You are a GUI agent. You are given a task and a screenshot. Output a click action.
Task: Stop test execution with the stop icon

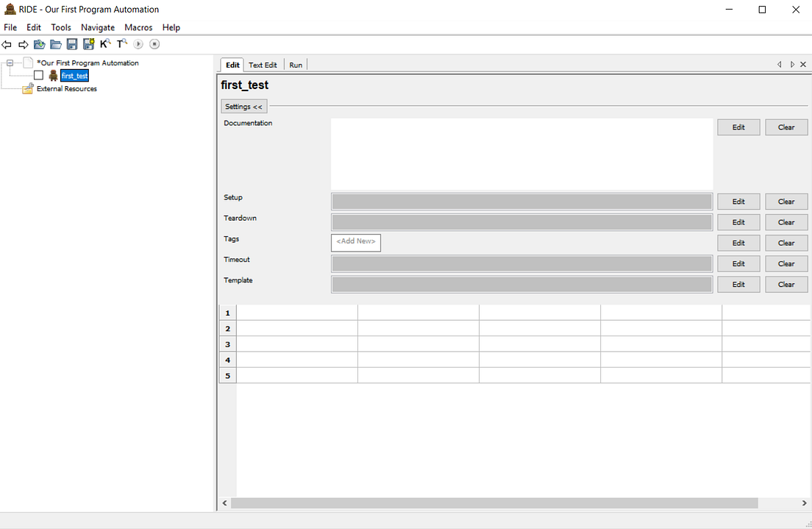pyautogui.click(x=154, y=44)
